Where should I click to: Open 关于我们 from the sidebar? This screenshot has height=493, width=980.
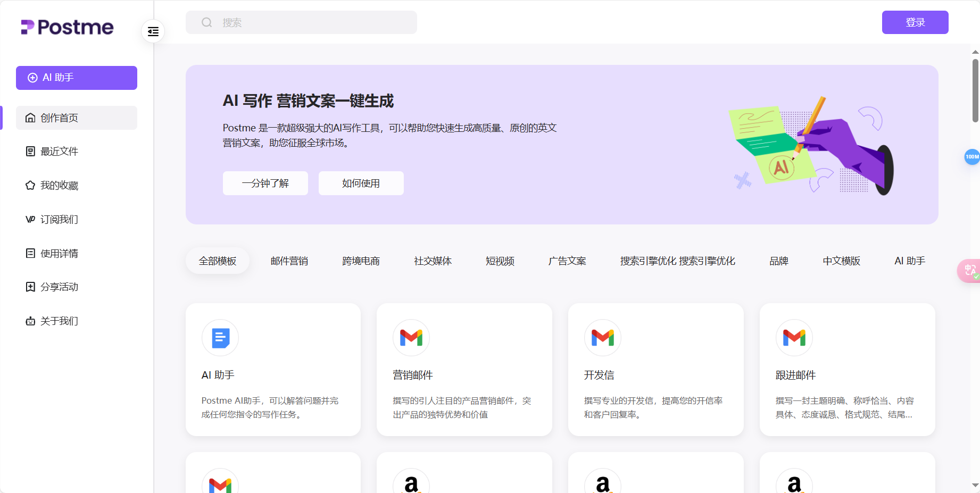point(59,321)
